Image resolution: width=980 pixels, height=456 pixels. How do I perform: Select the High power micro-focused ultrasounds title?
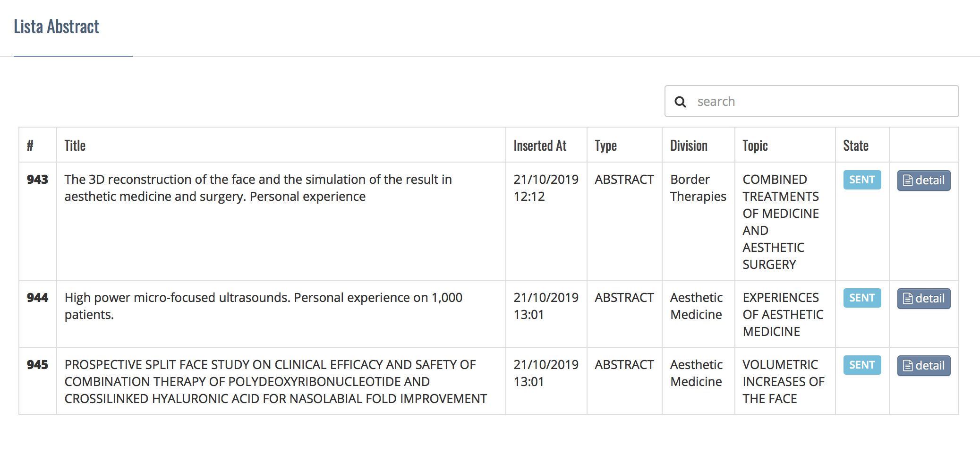point(264,306)
